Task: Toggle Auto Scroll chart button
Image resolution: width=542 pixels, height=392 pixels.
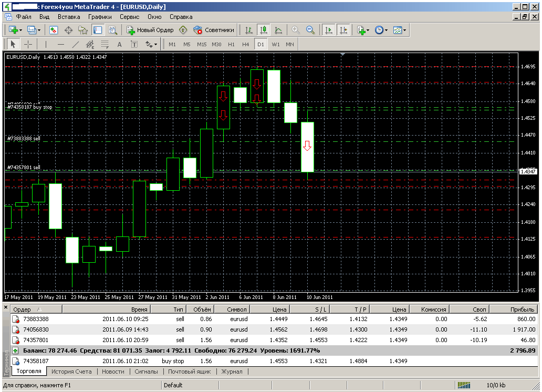Action: pyautogui.click(x=329, y=30)
